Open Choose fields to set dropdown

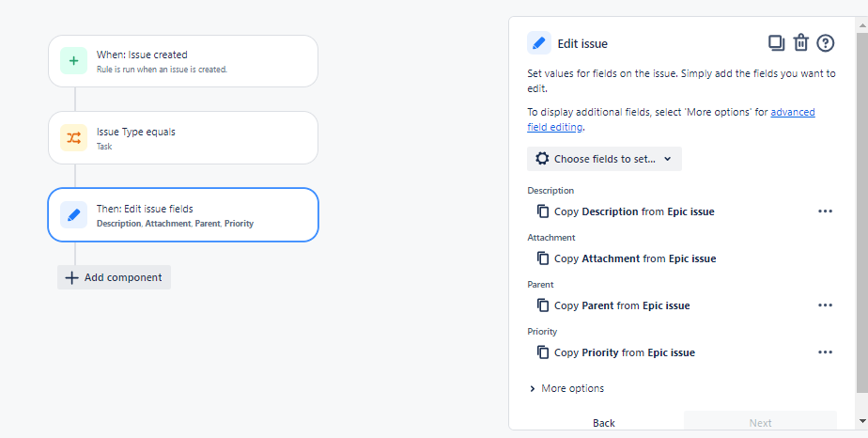coord(604,159)
